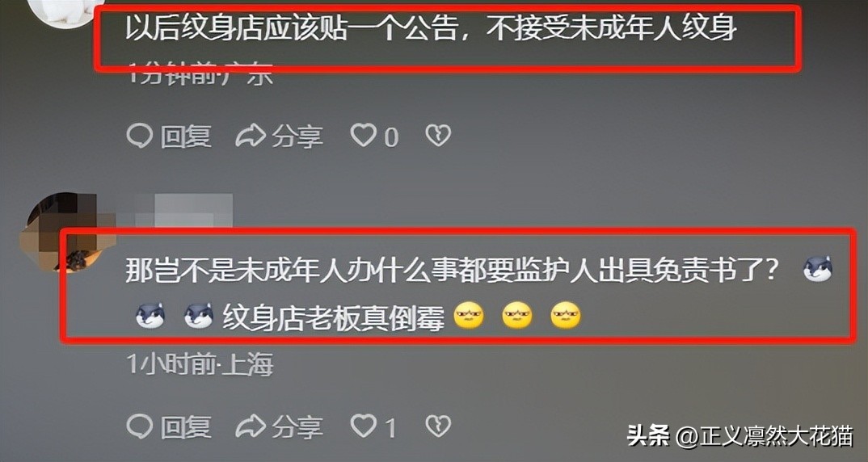
Task: Toggle heart like on Shanghai comment
Action: point(363,426)
